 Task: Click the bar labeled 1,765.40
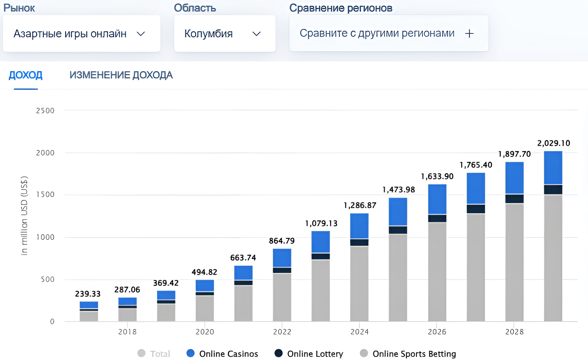tap(476, 247)
